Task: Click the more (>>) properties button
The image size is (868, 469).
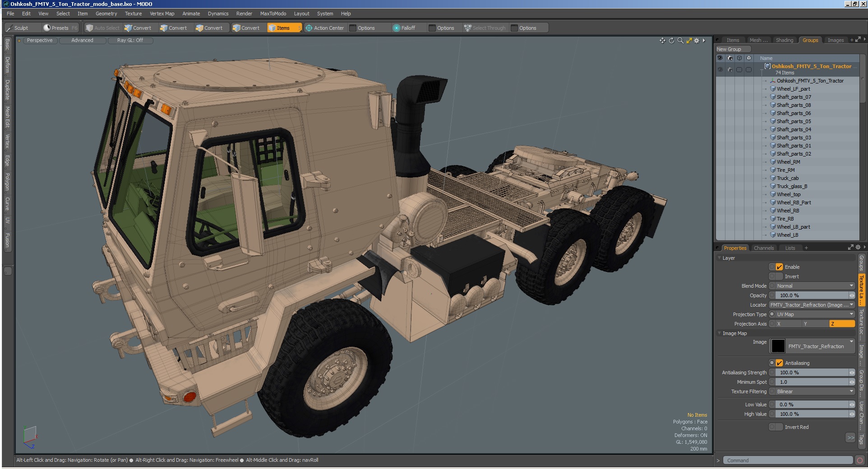Action: (x=850, y=437)
